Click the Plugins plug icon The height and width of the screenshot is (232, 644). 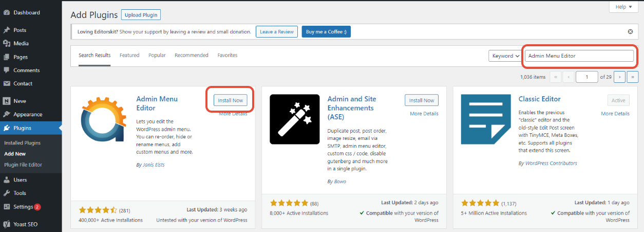7,128
